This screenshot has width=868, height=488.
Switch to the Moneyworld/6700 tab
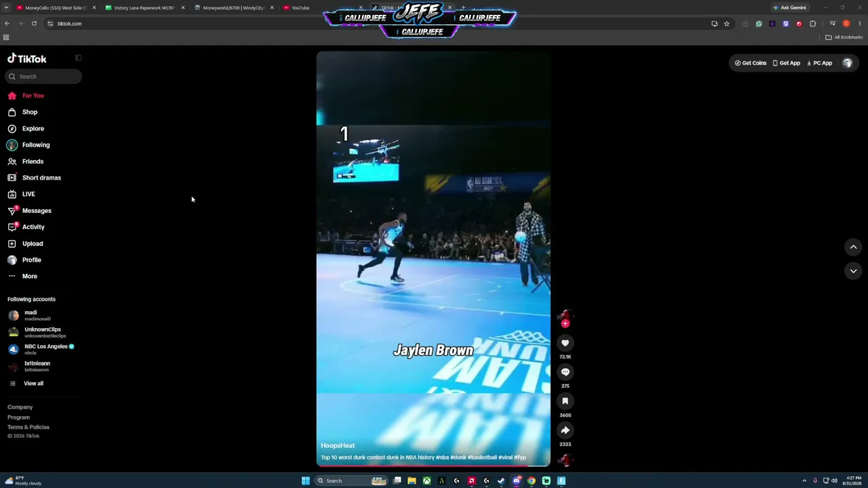coord(233,7)
